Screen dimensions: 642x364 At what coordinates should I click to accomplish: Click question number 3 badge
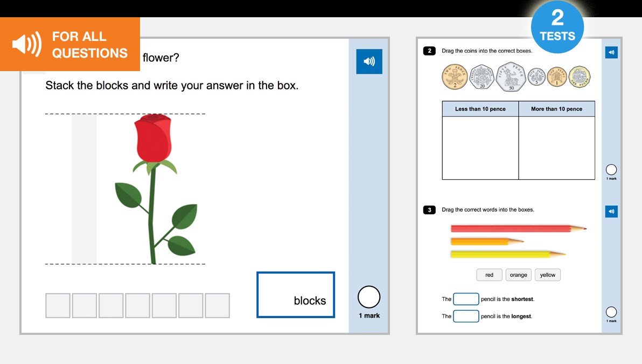pos(429,209)
